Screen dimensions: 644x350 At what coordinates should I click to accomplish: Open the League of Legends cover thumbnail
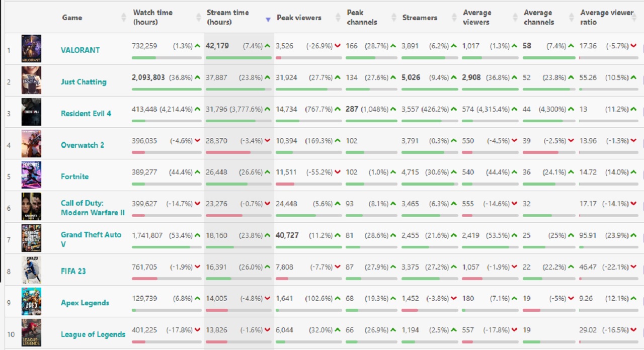pyautogui.click(x=31, y=334)
